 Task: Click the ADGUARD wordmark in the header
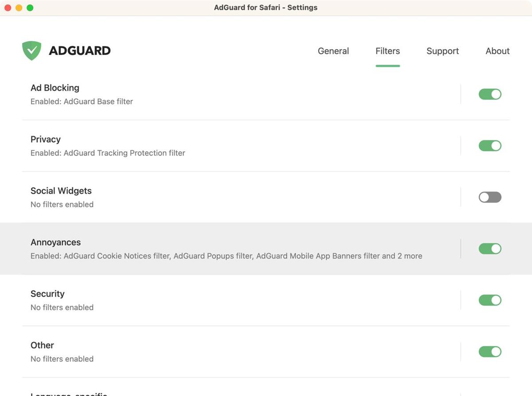(79, 50)
